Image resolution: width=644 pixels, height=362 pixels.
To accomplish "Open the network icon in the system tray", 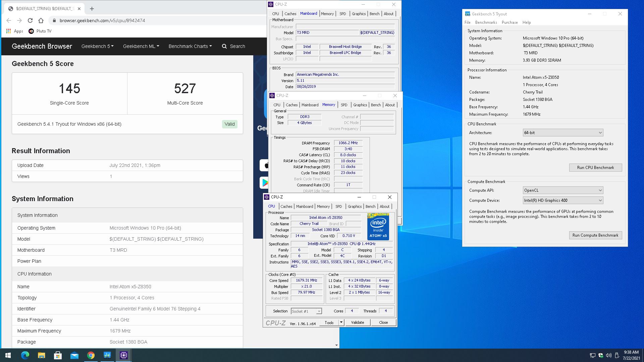I will [x=593, y=355].
